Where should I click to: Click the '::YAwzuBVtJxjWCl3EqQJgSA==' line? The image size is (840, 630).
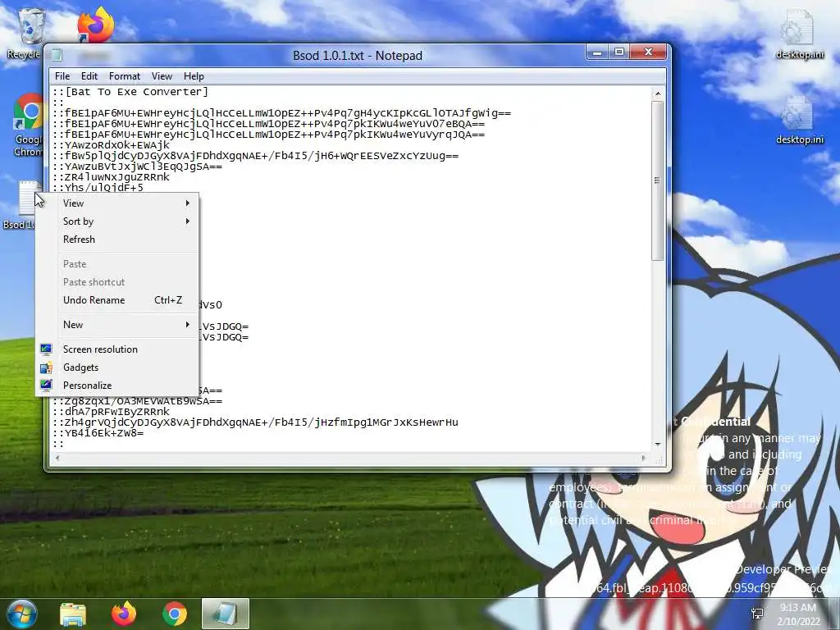pyautogui.click(x=137, y=166)
